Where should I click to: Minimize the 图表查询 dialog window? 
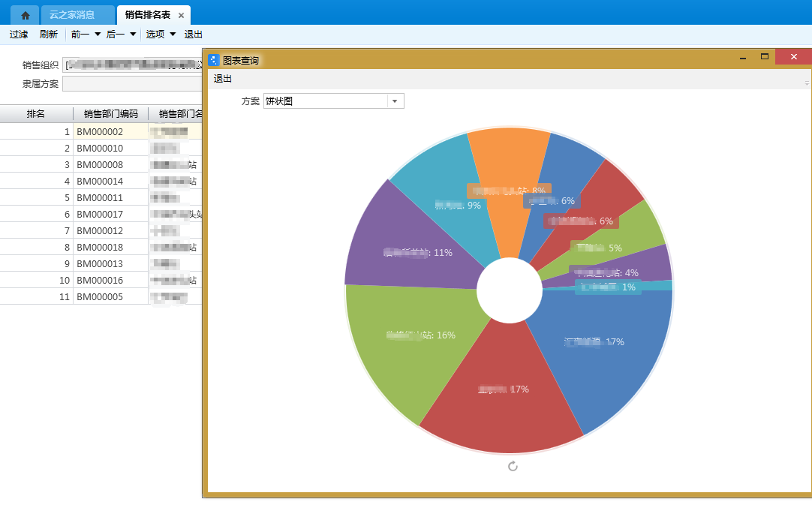click(742, 57)
